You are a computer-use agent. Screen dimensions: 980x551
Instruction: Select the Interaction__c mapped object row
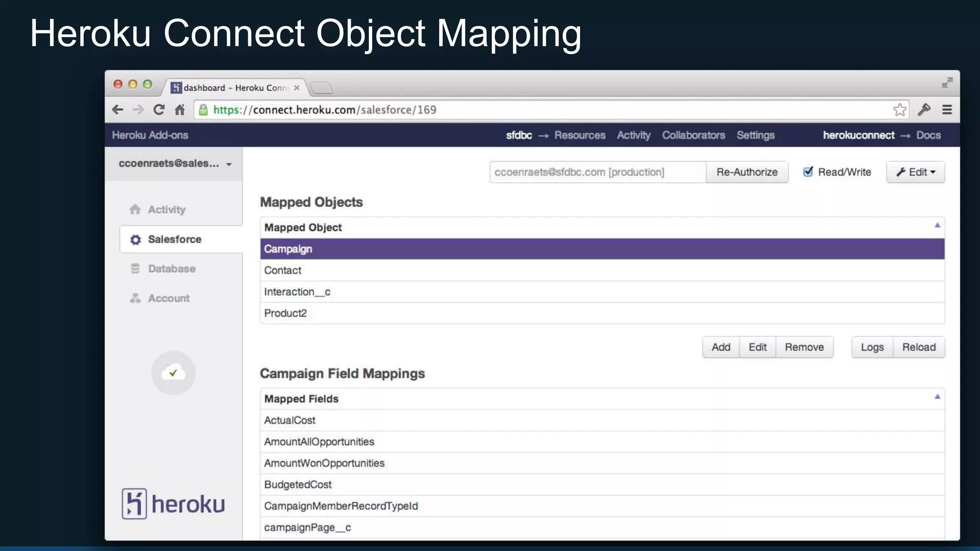(x=602, y=292)
